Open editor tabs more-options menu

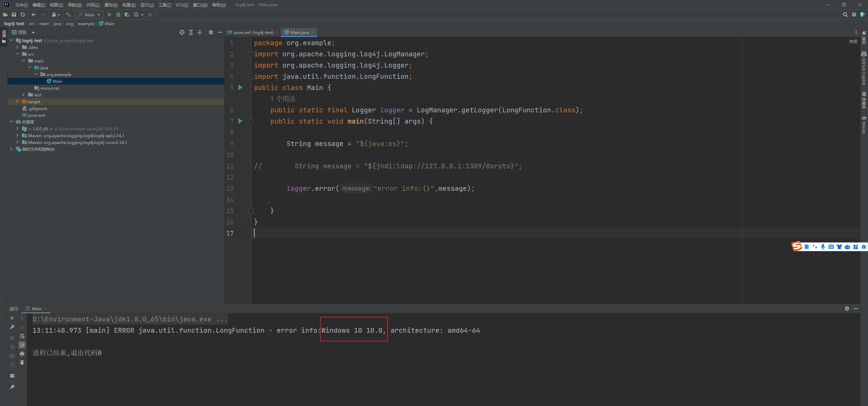coord(856,32)
